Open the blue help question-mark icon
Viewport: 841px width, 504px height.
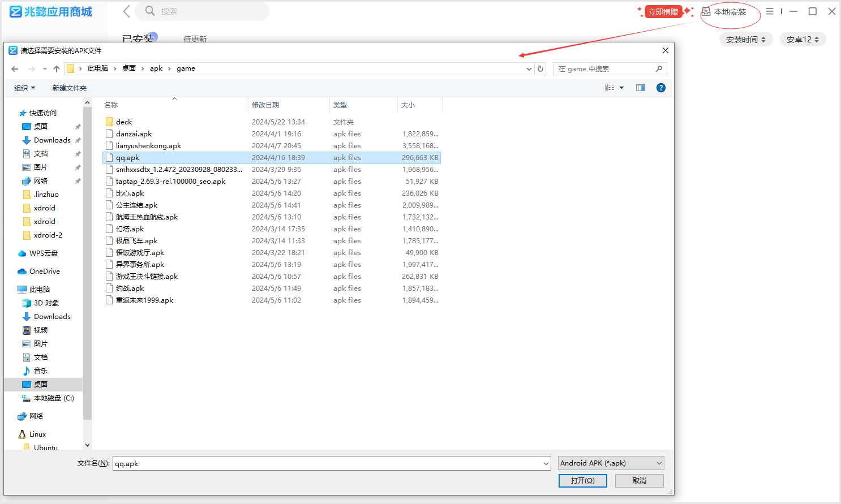[660, 88]
